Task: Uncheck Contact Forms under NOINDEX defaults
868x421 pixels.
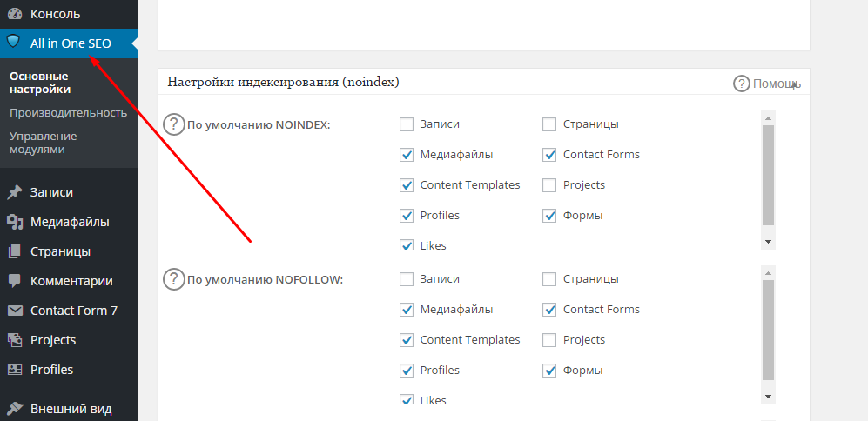Action: click(549, 155)
